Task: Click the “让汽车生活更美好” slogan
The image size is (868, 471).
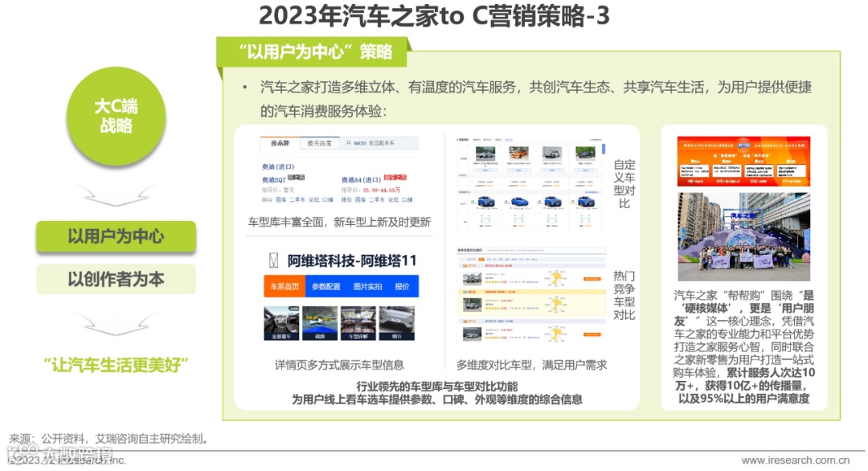Action: (x=117, y=365)
